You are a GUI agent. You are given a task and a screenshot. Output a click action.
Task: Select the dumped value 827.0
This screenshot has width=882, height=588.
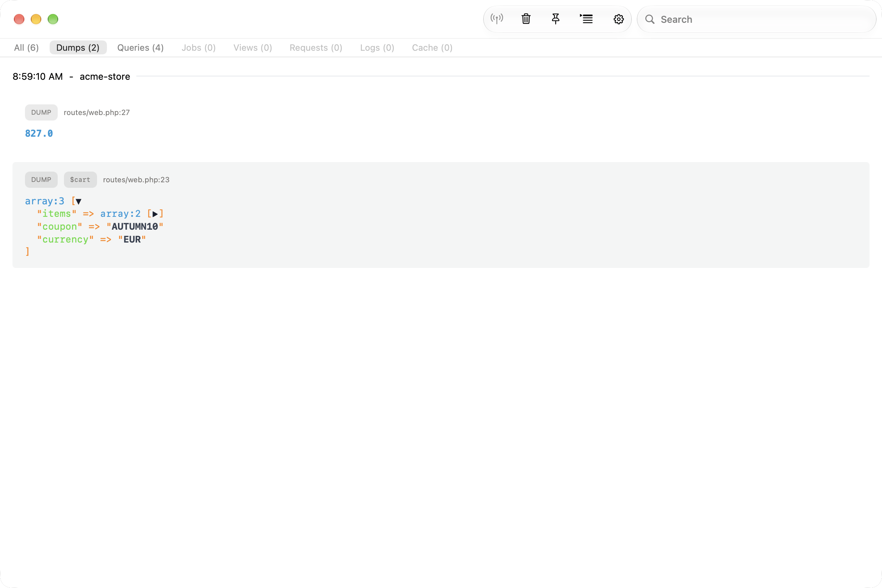click(39, 133)
